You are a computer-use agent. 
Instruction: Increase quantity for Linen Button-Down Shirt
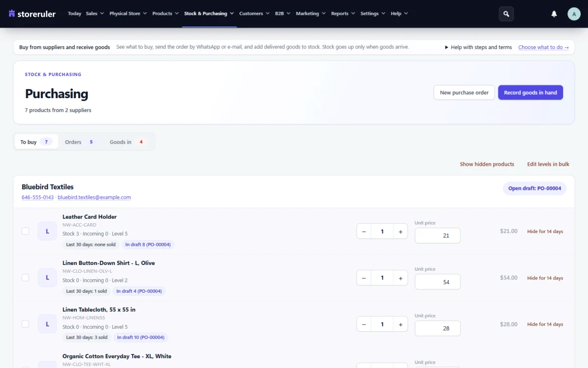click(x=400, y=278)
